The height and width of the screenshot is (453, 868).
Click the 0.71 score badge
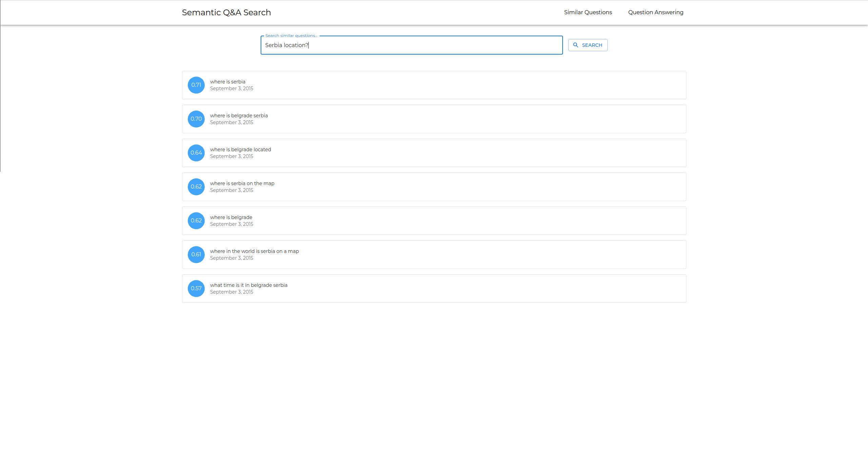pos(196,85)
